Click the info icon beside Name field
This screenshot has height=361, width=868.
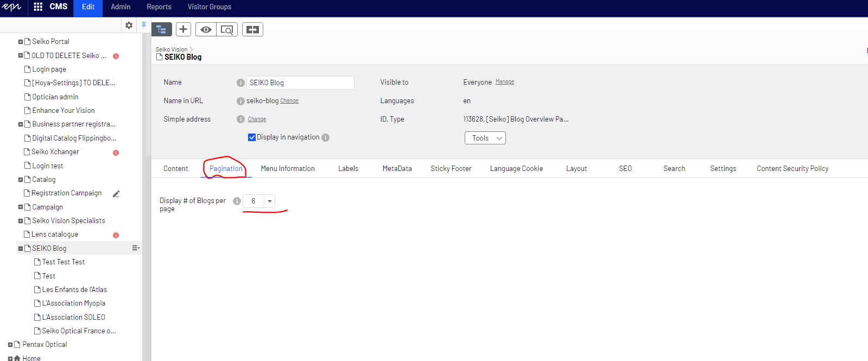[x=240, y=83]
